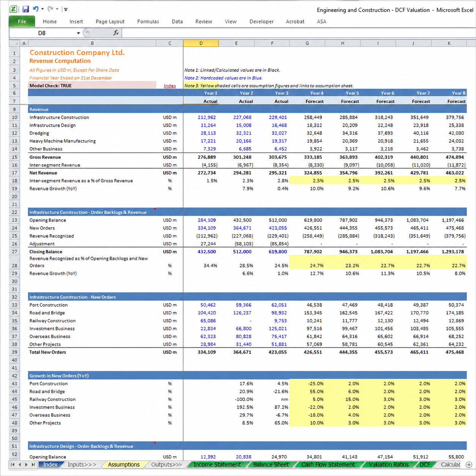
Task: Add a new sheet with the plus icon
Action: (469, 465)
